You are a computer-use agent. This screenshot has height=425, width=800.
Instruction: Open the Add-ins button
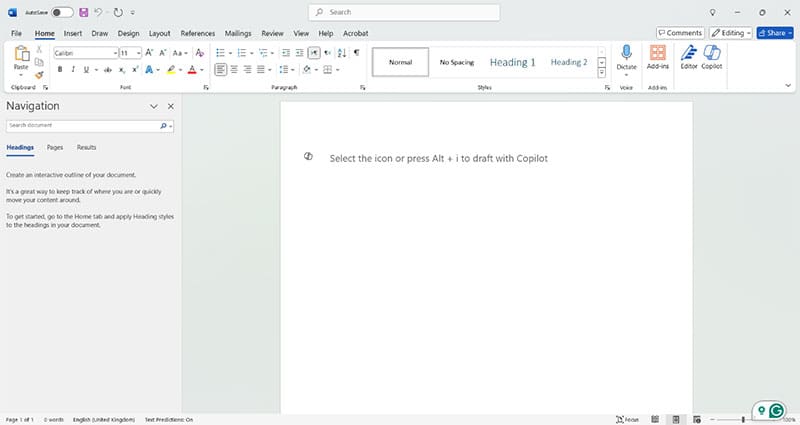pos(658,56)
